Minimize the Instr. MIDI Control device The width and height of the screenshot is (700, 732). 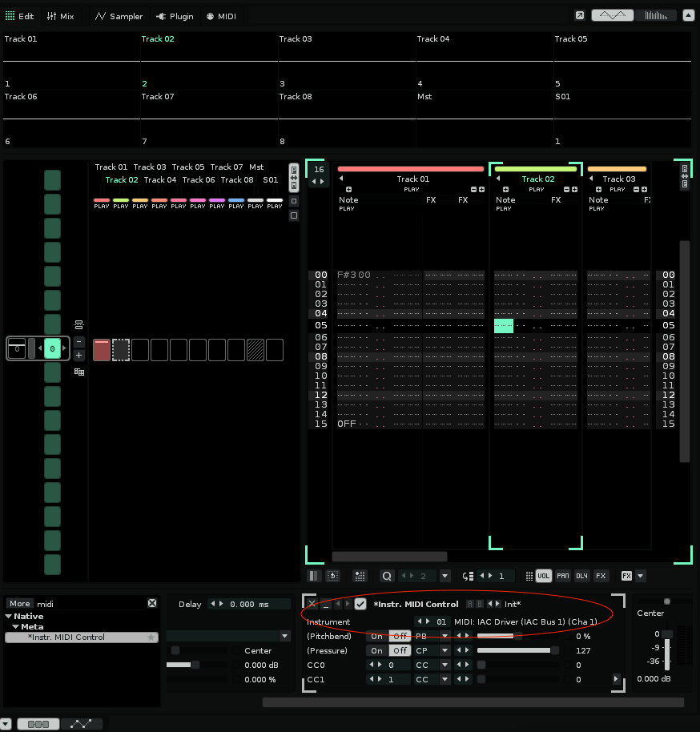click(x=326, y=604)
